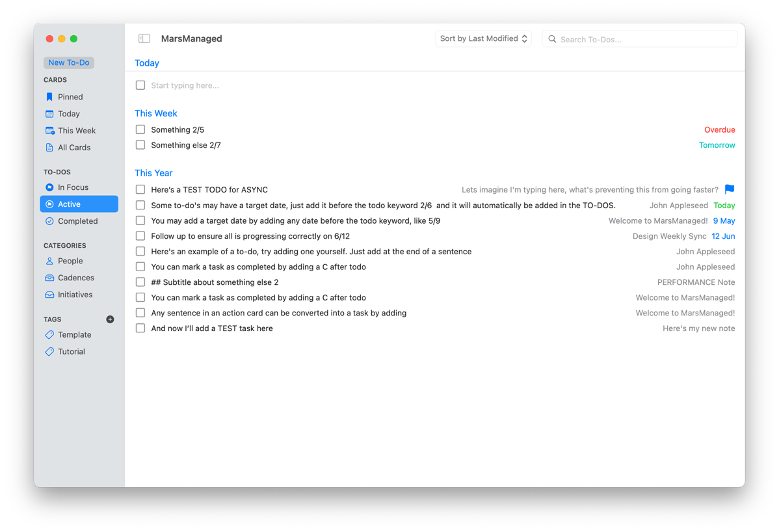Check off 'Something 2/5' to-do
This screenshot has height=532, width=779.
pos(140,129)
